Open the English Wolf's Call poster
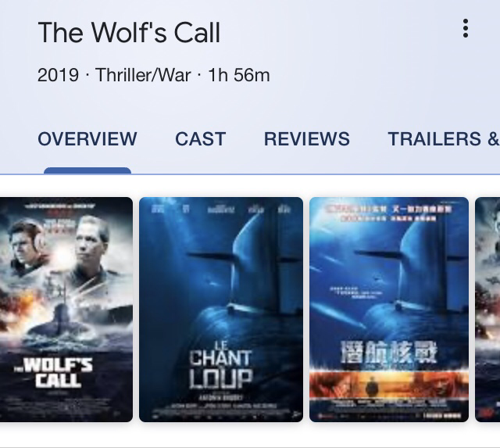The height and width of the screenshot is (448, 500). [66, 310]
